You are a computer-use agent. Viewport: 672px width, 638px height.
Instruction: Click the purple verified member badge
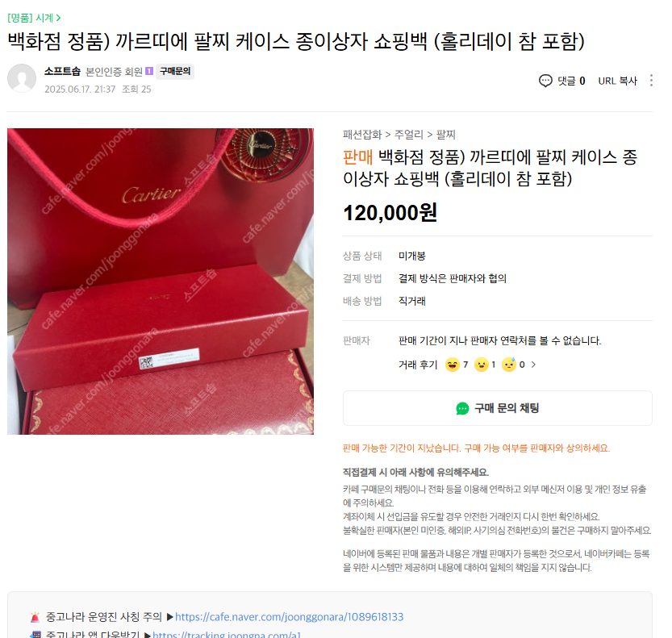coord(149,71)
